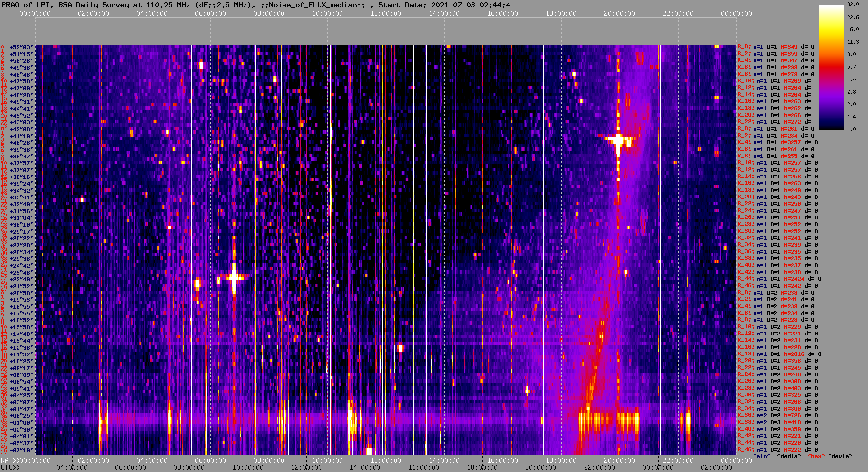Image resolution: width=868 pixels, height=472 pixels.
Task: Click the statistics row showing 'M=359' with D=1
Action: click(776, 54)
